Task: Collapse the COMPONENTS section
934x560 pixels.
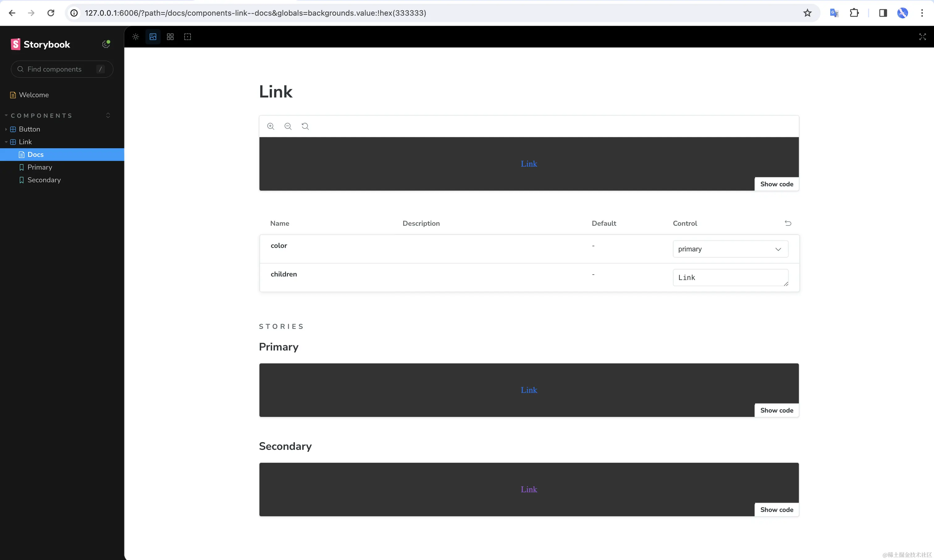Action: (6, 115)
